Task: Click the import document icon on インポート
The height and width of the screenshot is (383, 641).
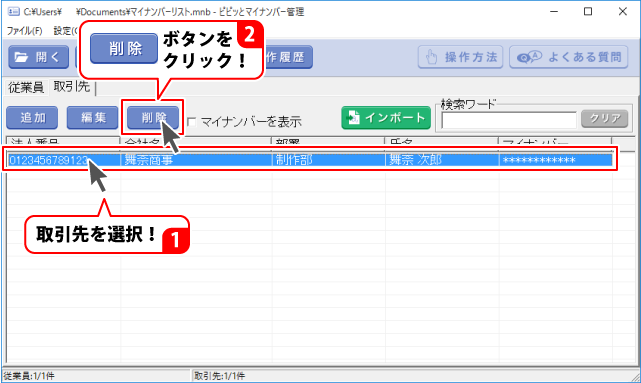Action: click(x=353, y=118)
